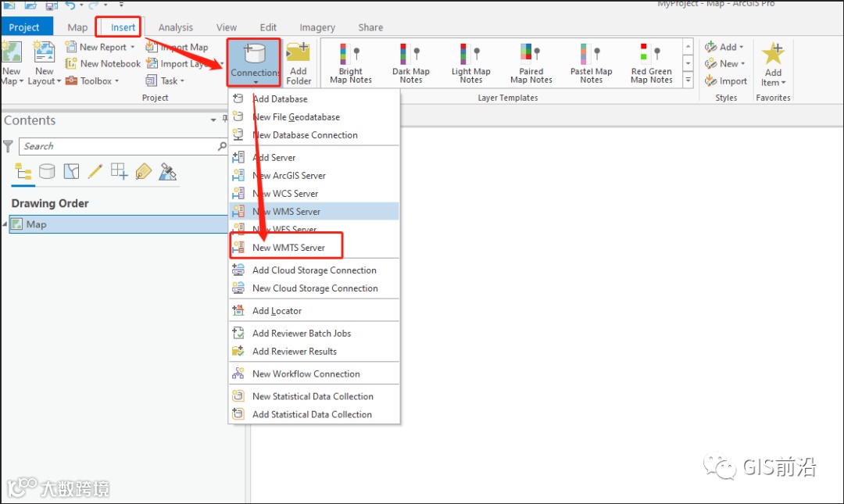Choose Add Reviewer Batch Jobs
Viewport: 844px width, 504px height.
(314, 333)
